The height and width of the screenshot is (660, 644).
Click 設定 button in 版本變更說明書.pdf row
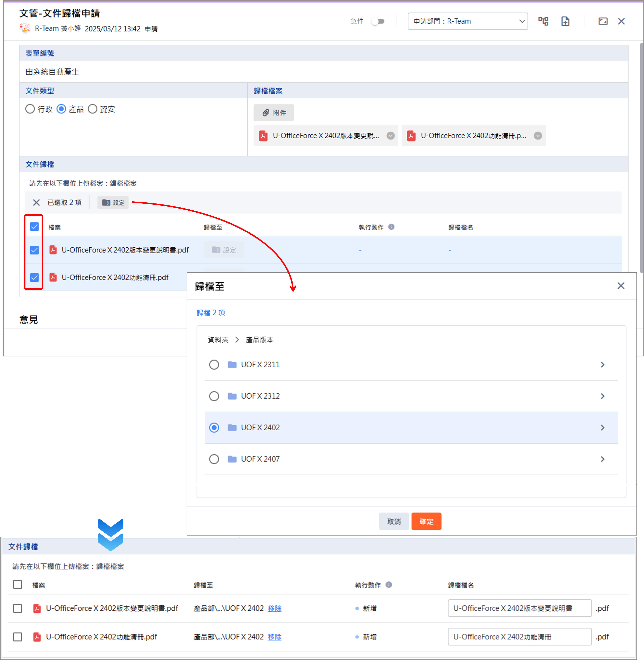[x=224, y=250]
